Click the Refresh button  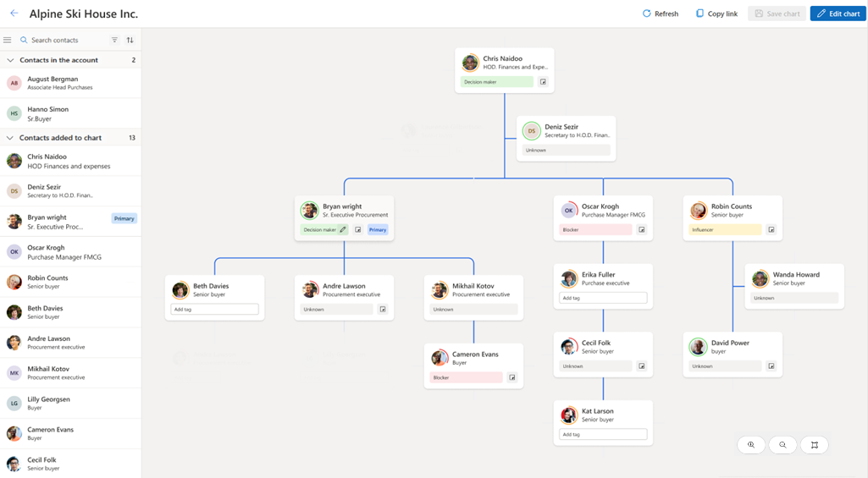click(x=661, y=14)
